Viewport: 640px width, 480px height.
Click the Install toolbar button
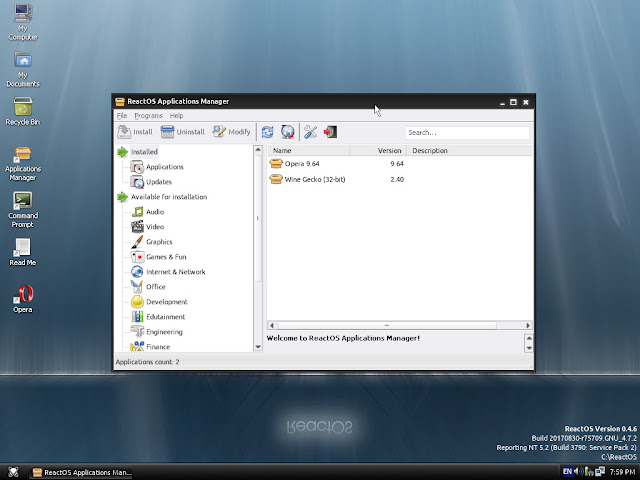coord(135,132)
